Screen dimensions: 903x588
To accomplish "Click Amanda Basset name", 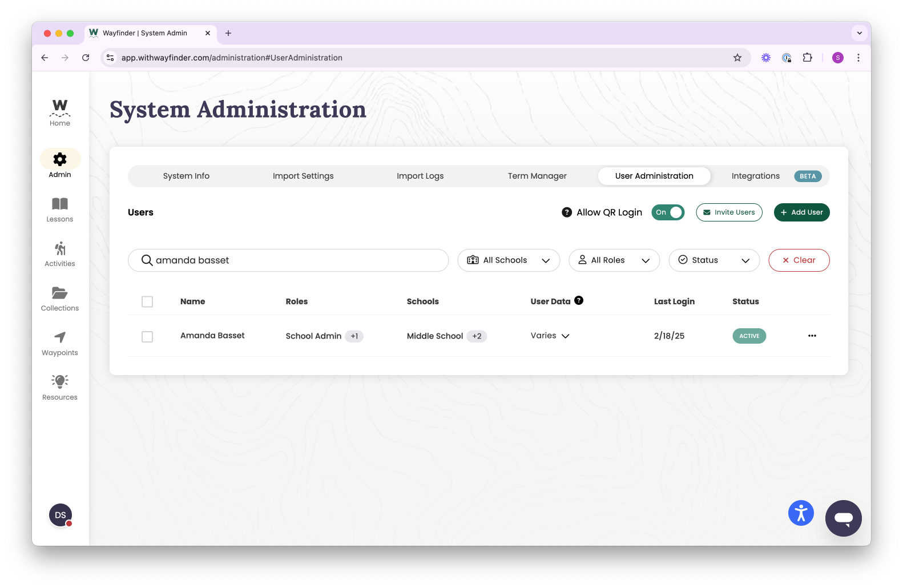I will (x=212, y=336).
